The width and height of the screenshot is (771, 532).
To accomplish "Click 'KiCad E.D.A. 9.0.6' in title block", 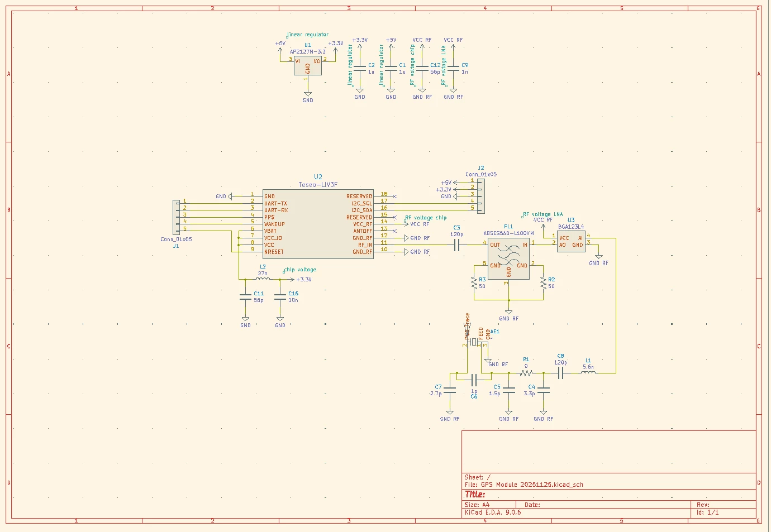I will pyautogui.click(x=493, y=512).
